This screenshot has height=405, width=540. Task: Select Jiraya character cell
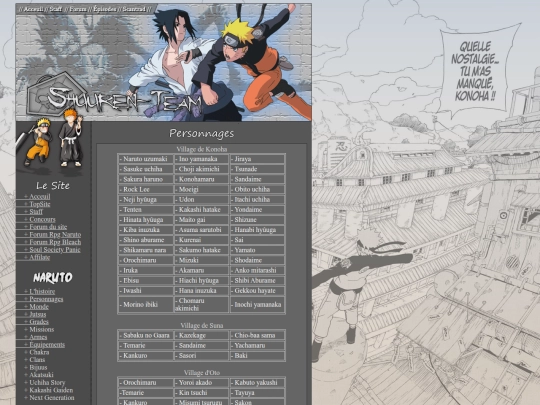(258, 159)
